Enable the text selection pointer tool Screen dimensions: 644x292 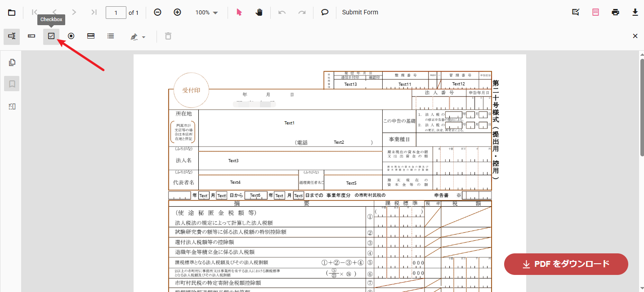[239, 13]
